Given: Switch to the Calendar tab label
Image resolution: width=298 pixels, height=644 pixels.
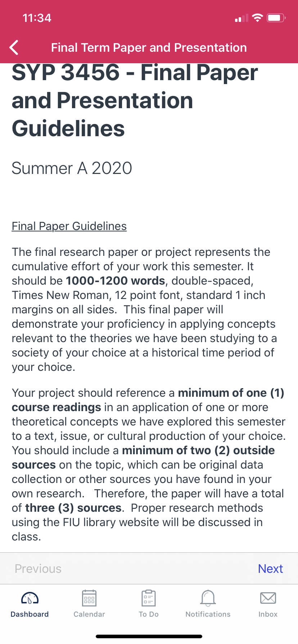Looking at the screenshot, I should coord(89,614).
